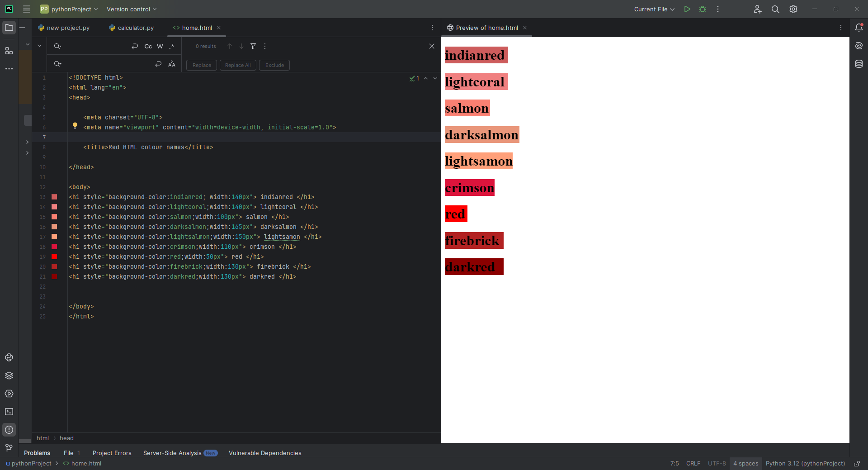Toggle Preserve Case in replace field
Image resolution: width=868 pixels, height=470 pixels.
172,64
